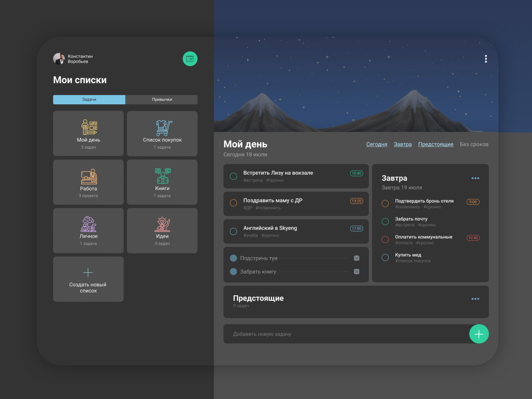The height and width of the screenshot is (399, 532).
Task: Open the three-dot menu at top right
Action: coord(486,58)
